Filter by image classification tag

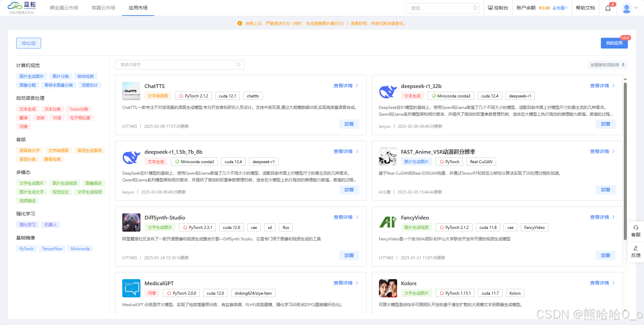[x=61, y=77]
